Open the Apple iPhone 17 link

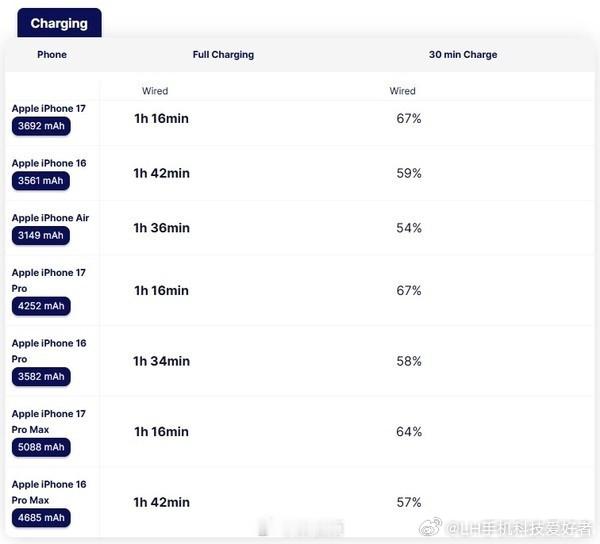coord(49,109)
